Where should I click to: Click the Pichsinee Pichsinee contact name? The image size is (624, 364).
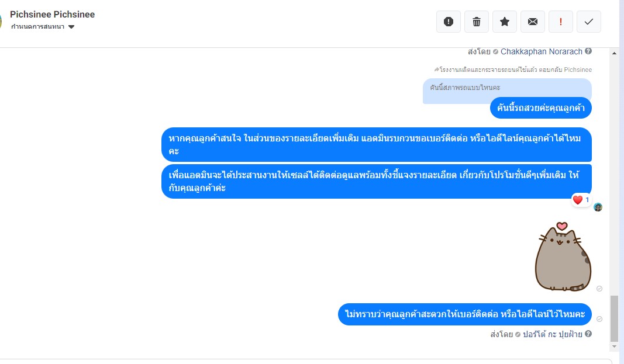point(52,14)
